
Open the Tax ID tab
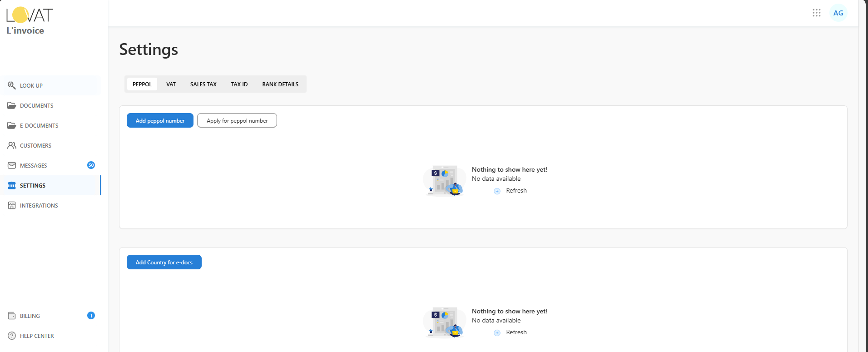click(239, 84)
